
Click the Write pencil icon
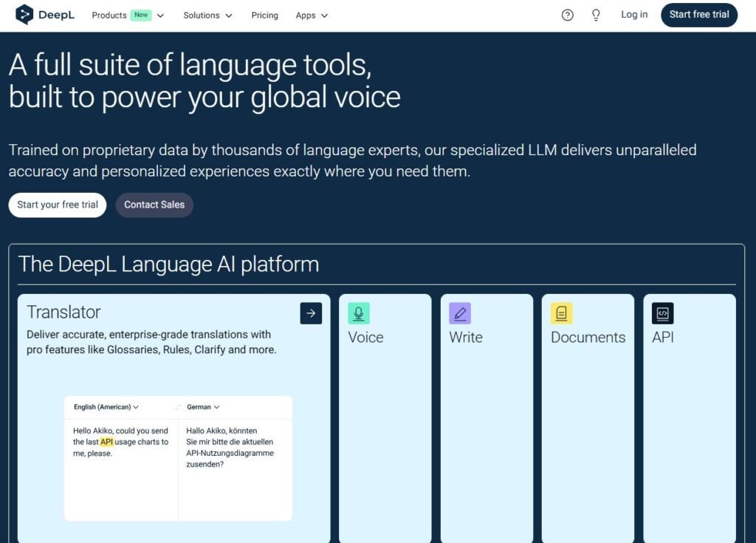coord(460,313)
